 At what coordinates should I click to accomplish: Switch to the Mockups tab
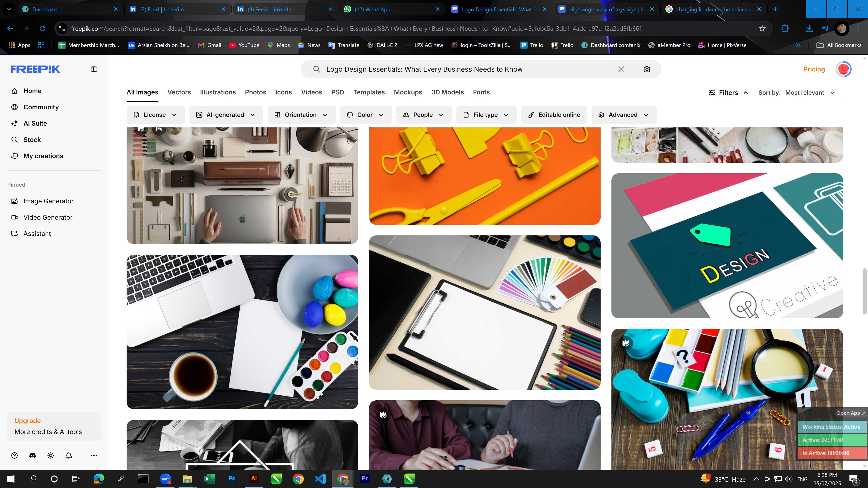[x=408, y=92]
